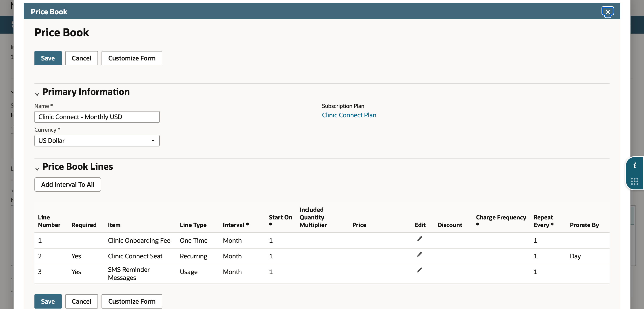Screen dimensions: 644x309
Task: Click the Day prorate value
Action: [575, 256]
